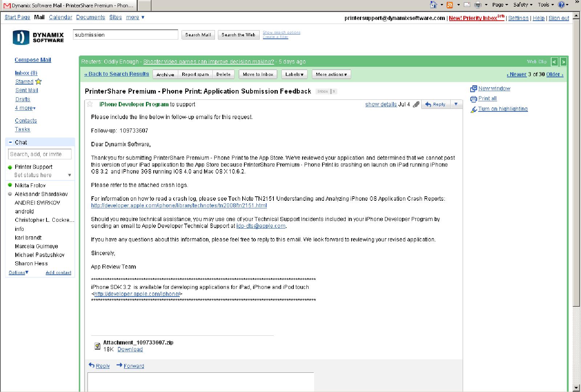Click the Gmail favicon on browser tab
Screen dimensions: 581x392
[7, 5]
